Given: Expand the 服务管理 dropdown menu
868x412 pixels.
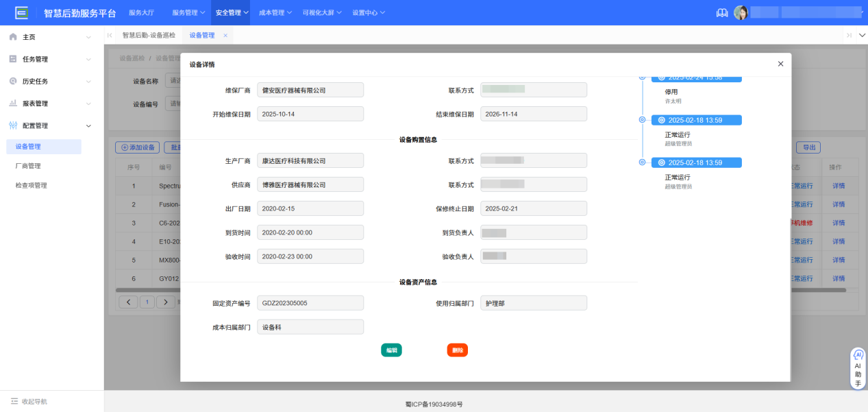Looking at the screenshot, I should tap(185, 12).
